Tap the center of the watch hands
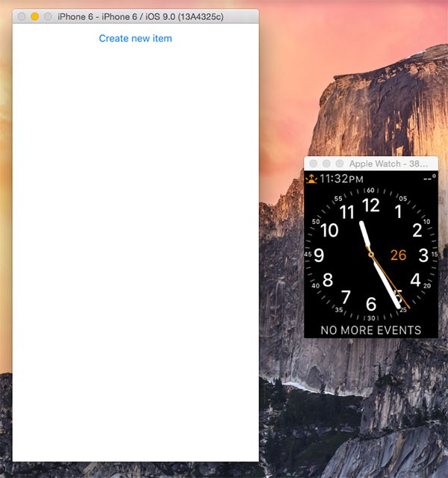The width and height of the screenshot is (448, 478). coord(371,255)
